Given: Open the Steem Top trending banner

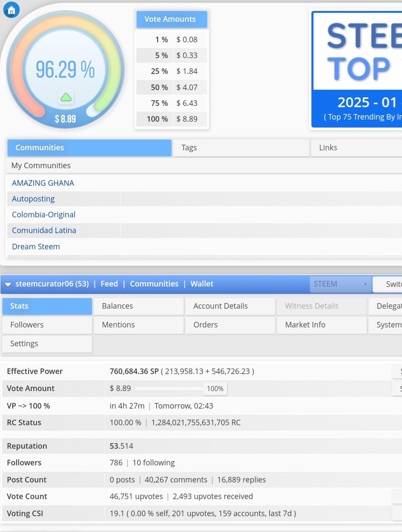Looking at the screenshot, I should click(357, 69).
